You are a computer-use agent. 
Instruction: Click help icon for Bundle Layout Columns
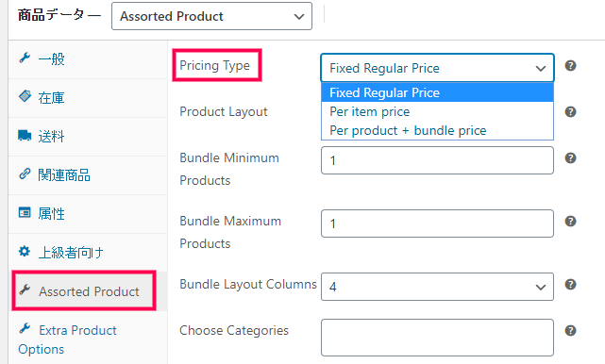[570, 285]
